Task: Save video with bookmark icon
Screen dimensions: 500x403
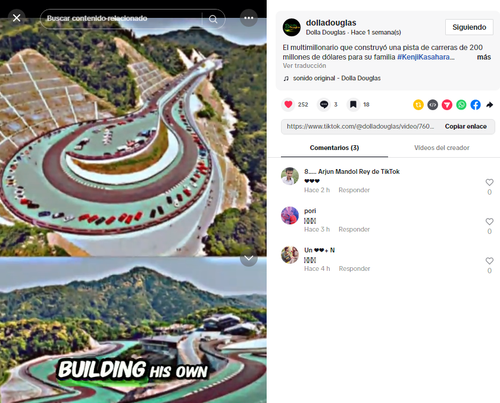Action: [x=353, y=105]
